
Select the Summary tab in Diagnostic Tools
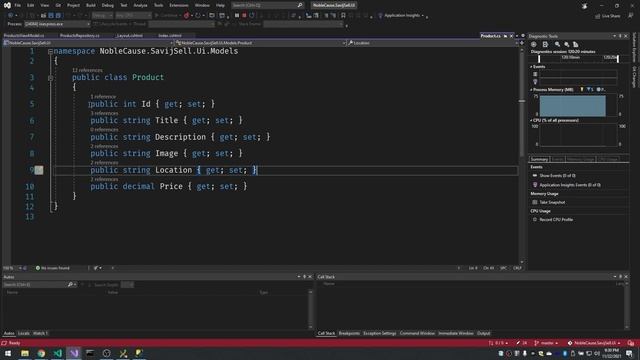pyautogui.click(x=539, y=159)
